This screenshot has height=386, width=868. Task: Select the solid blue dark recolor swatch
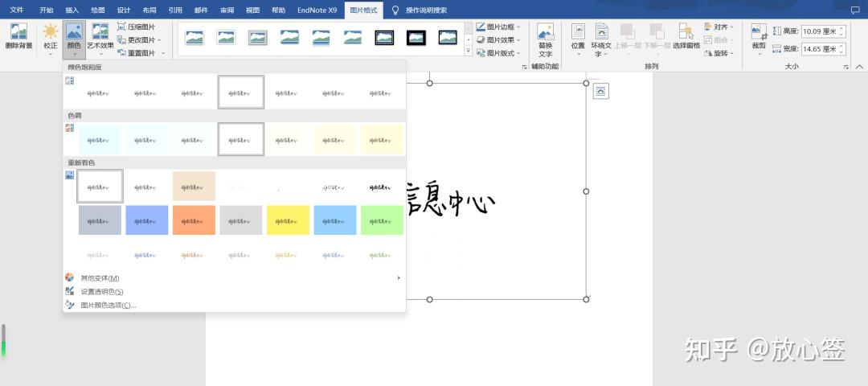point(147,220)
